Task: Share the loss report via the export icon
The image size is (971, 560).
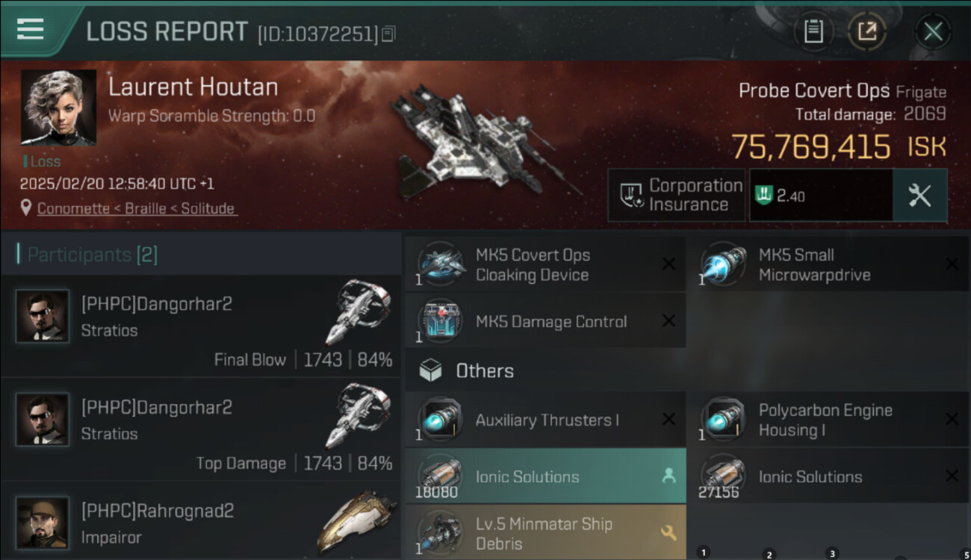Action: pyautogui.click(x=867, y=31)
